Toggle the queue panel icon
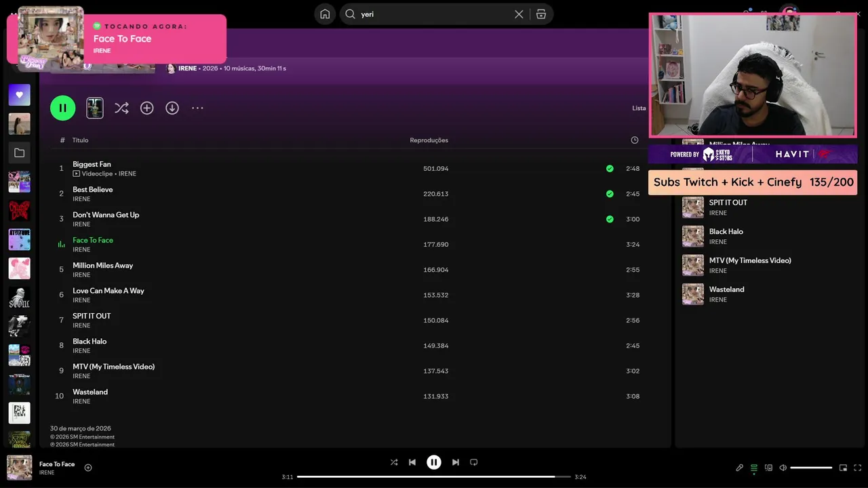This screenshot has height=488, width=868. (754, 468)
